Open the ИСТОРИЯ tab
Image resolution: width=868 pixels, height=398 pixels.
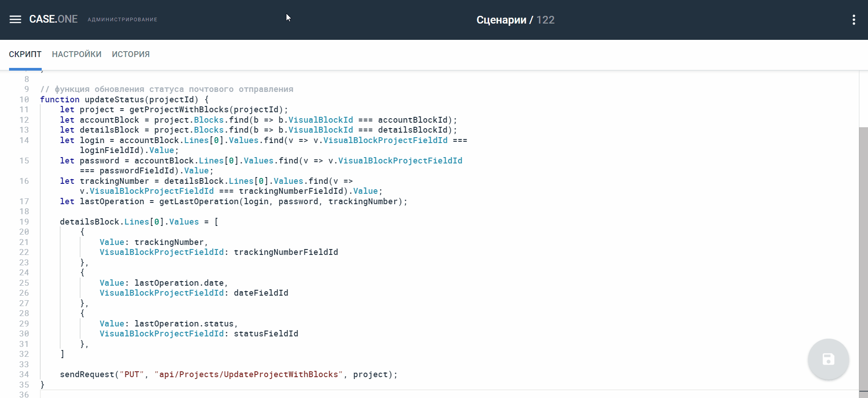(x=131, y=54)
